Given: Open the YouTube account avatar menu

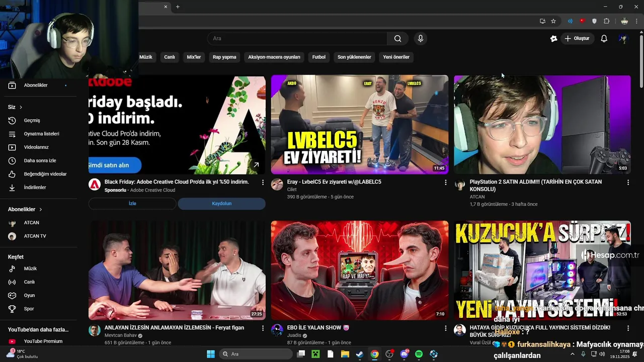Looking at the screenshot, I should (623, 39).
